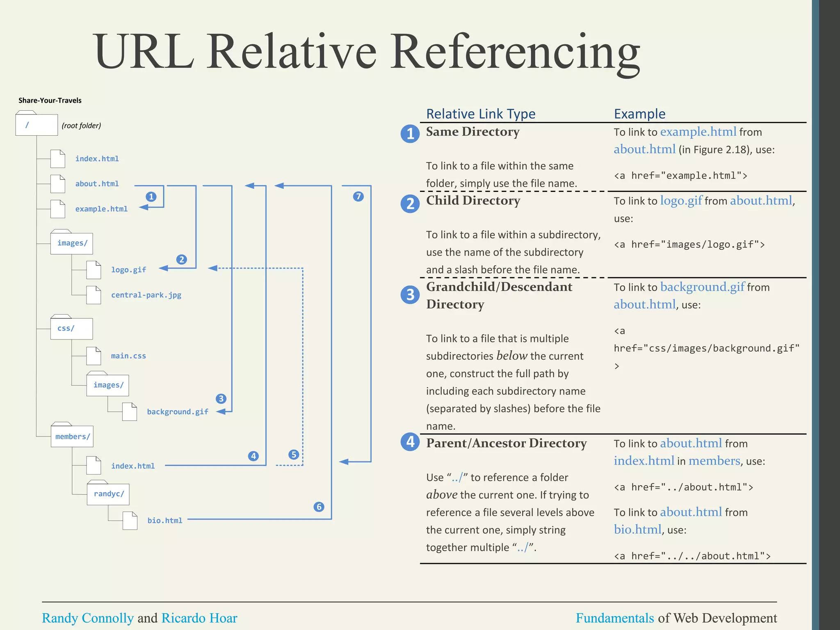
Task: Click large circle 3 beside Grandchild Directory
Action: point(410,294)
